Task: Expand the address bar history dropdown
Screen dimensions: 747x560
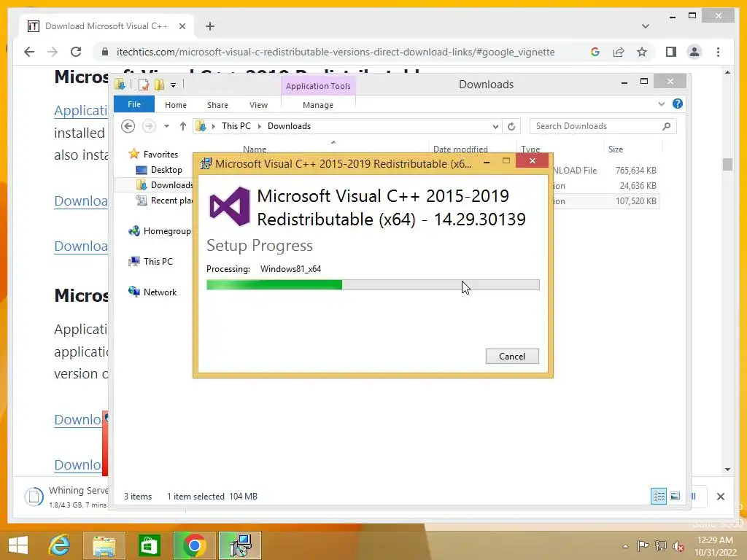Action: click(495, 126)
